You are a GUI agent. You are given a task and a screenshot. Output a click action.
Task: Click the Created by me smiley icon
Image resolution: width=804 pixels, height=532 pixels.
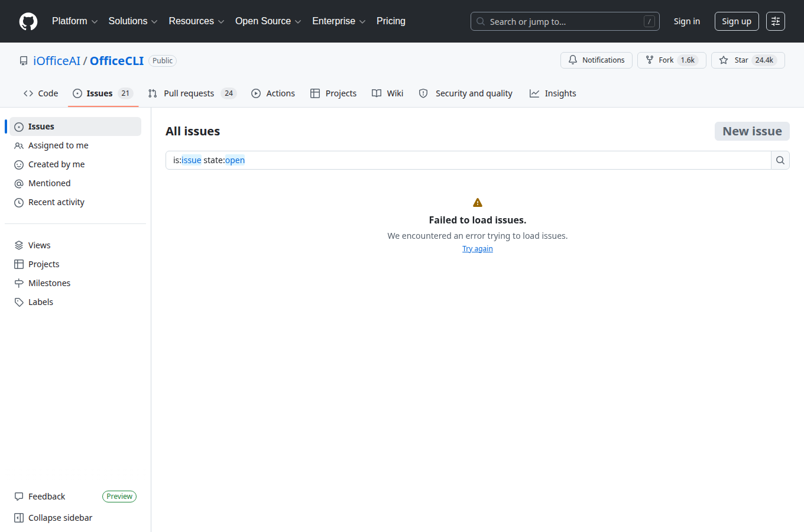19,165
